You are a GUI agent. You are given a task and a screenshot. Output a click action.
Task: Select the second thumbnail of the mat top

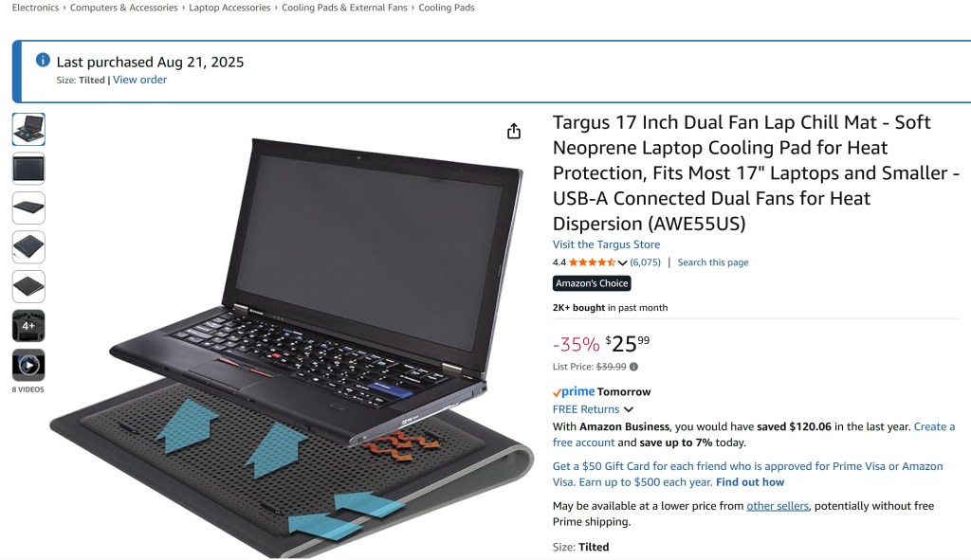pos(28,169)
